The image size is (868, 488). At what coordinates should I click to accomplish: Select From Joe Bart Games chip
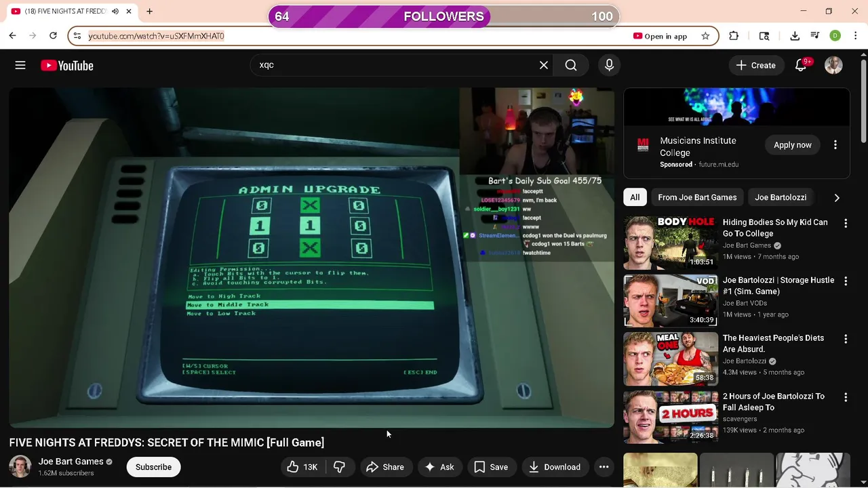pyautogui.click(x=697, y=197)
